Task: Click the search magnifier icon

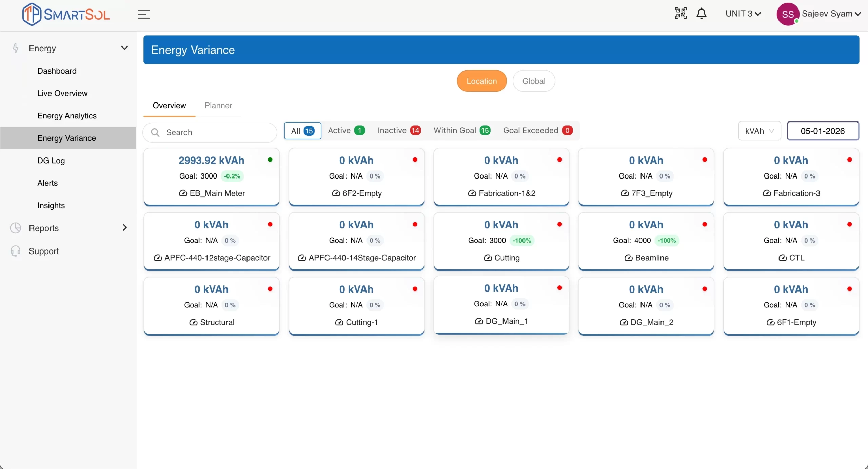Action: click(x=155, y=132)
